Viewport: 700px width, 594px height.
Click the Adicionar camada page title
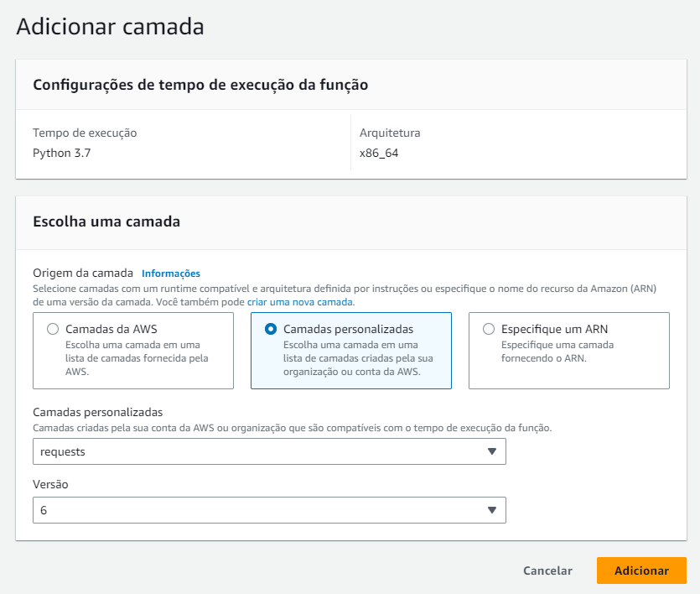click(x=110, y=26)
